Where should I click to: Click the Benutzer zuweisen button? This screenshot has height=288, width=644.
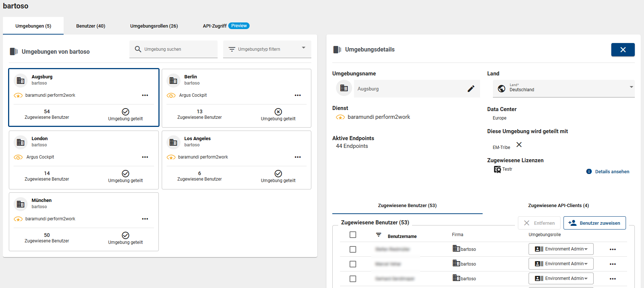pos(594,223)
